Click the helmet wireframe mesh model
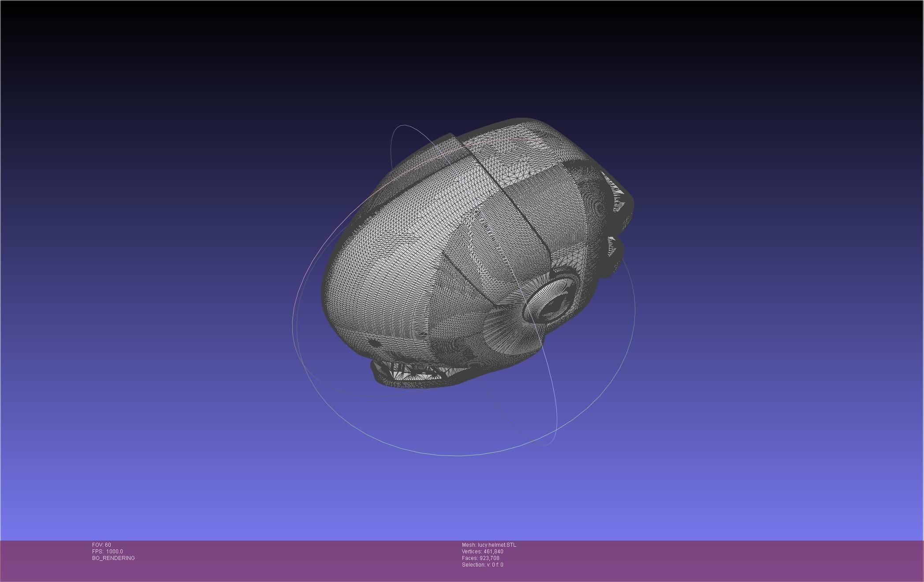The image size is (924, 582). point(478,253)
